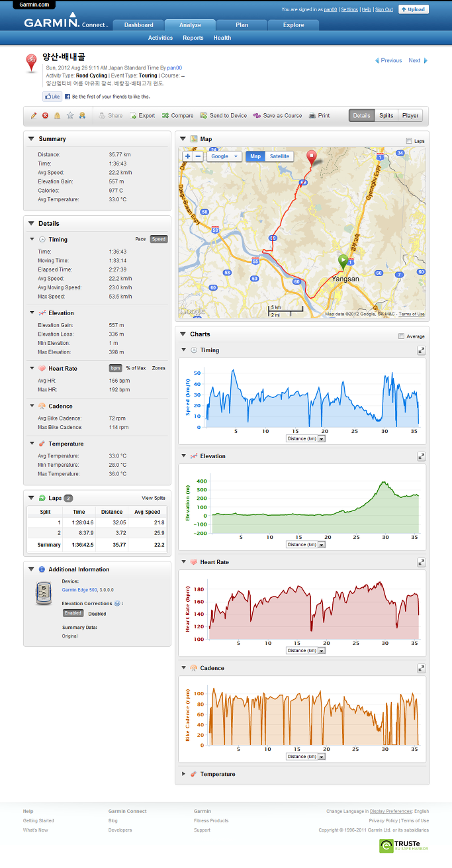Screen dimensions: 452x868
Task: Switch to Splits view
Action: pos(386,115)
